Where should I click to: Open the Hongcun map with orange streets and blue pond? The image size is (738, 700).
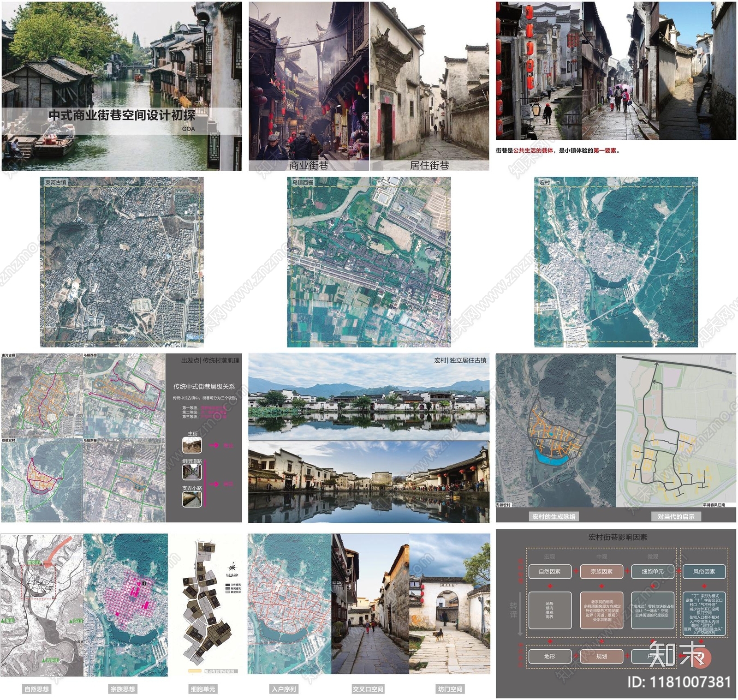[x=555, y=431]
